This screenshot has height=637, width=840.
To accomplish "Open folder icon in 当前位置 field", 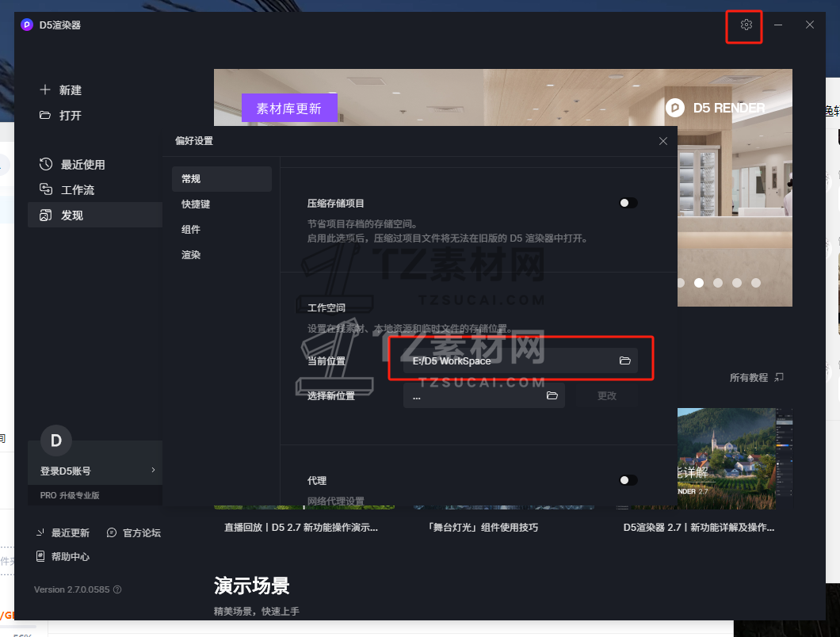I will [x=624, y=360].
